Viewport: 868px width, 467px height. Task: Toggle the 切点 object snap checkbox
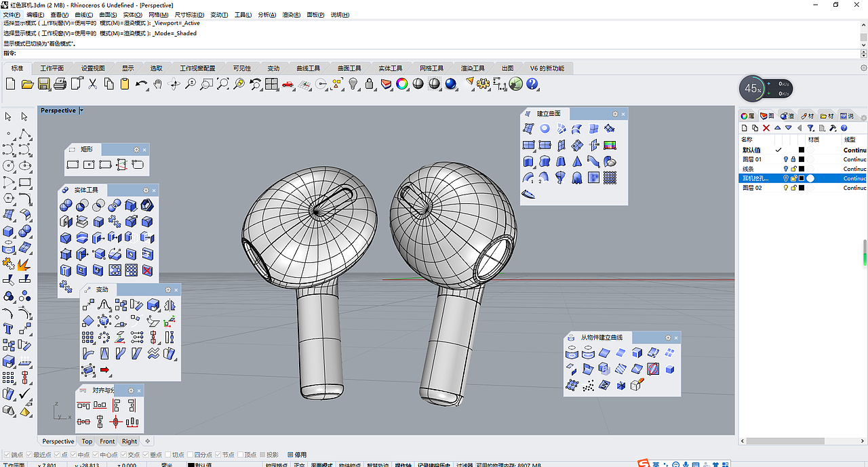pos(169,455)
